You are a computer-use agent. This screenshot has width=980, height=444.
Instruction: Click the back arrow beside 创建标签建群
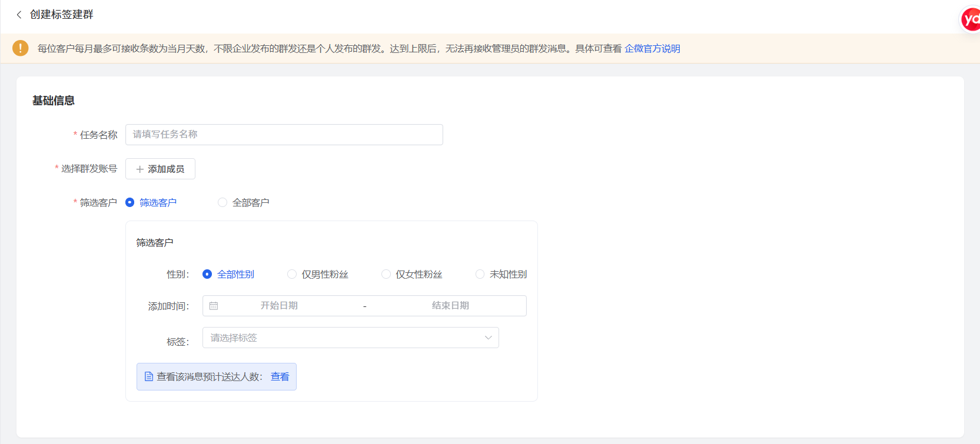[x=19, y=15]
